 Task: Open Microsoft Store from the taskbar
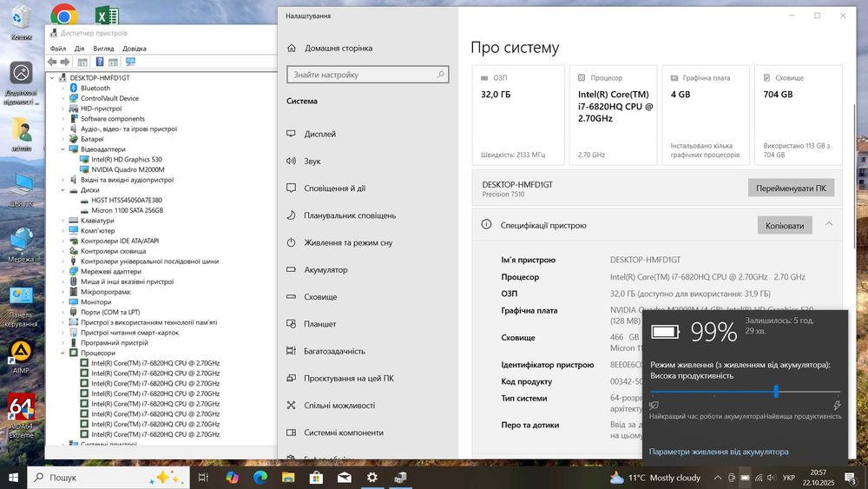(x=316, y=477)
